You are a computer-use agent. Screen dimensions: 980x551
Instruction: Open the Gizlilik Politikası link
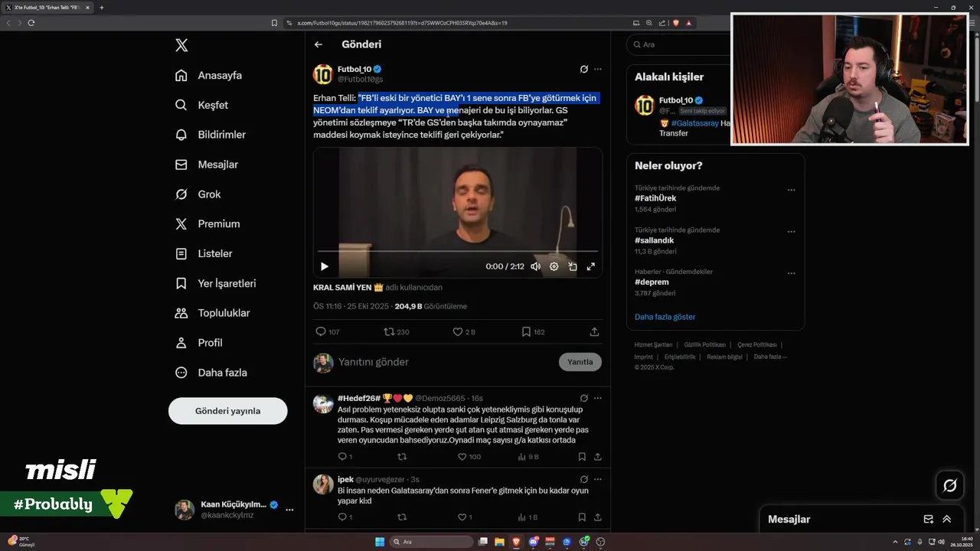(705, 345)
